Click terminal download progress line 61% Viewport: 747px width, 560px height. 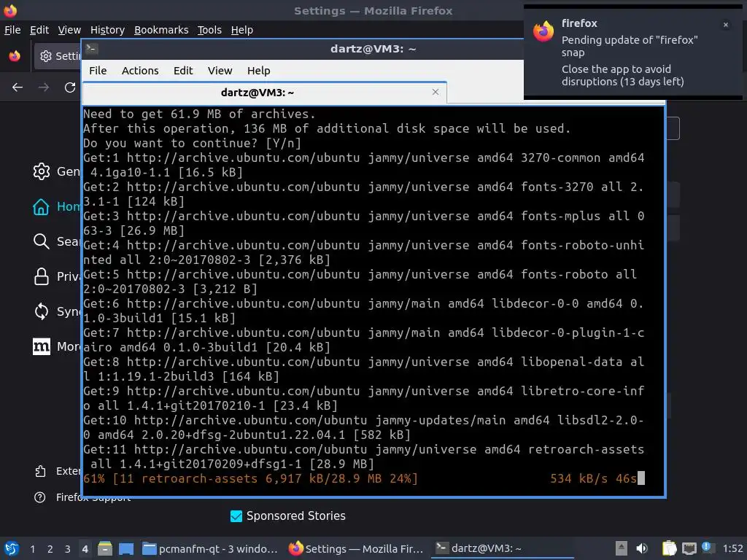[x=365, y=478]
